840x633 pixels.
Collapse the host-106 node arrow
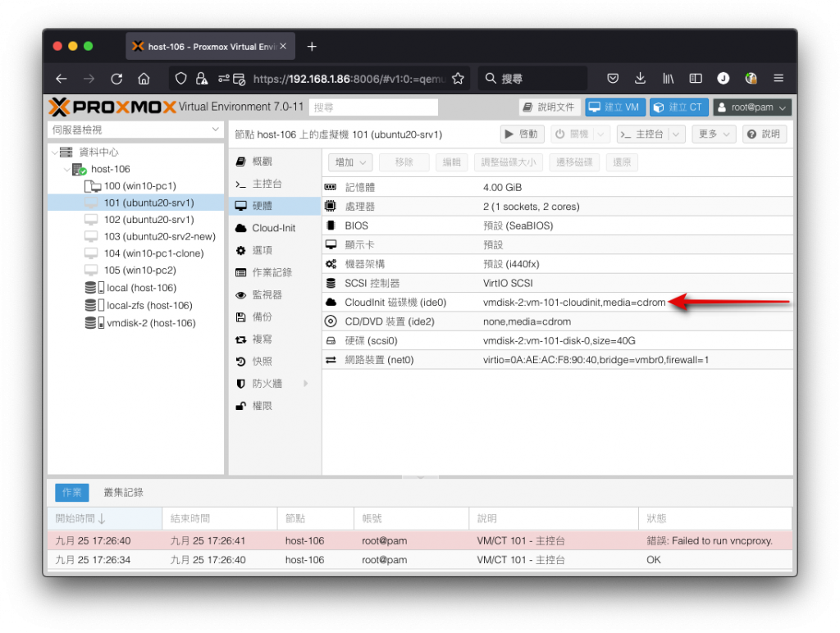tap(67, 169)
